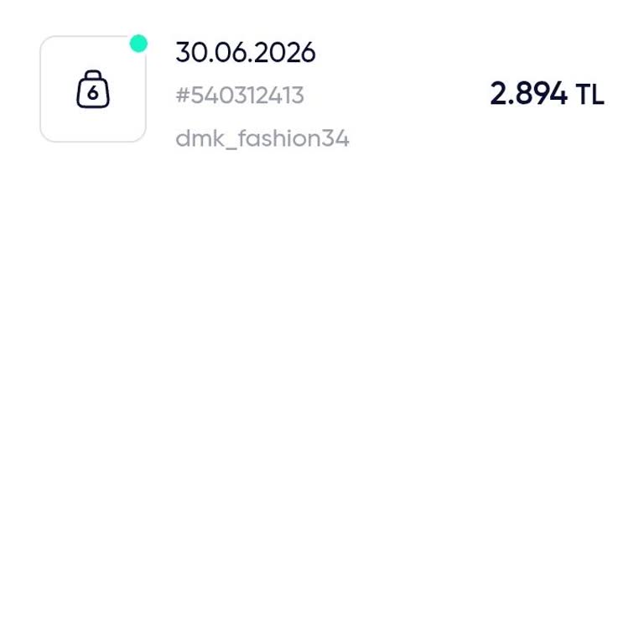The height and width of the screenshot is (644, 644).
Task: Open seller dmk_fashion34
Action: [262, 138]
